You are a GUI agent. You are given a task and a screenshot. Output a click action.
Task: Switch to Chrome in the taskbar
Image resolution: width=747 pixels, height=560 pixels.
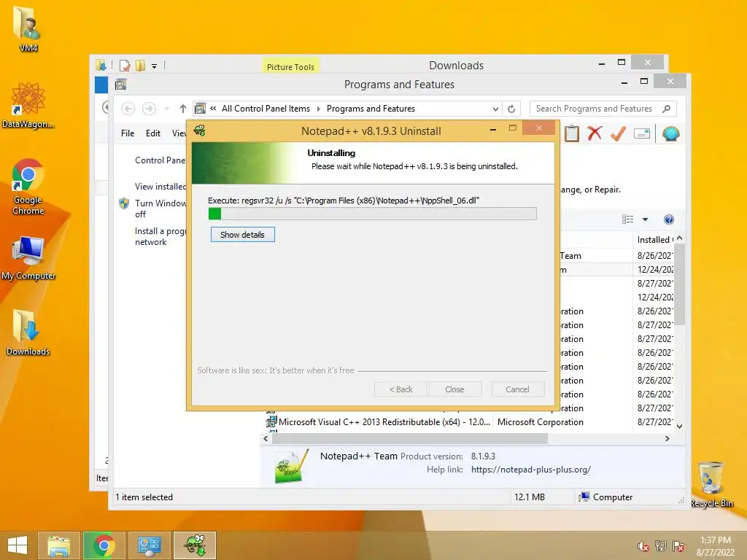click(x=104, y=545)
